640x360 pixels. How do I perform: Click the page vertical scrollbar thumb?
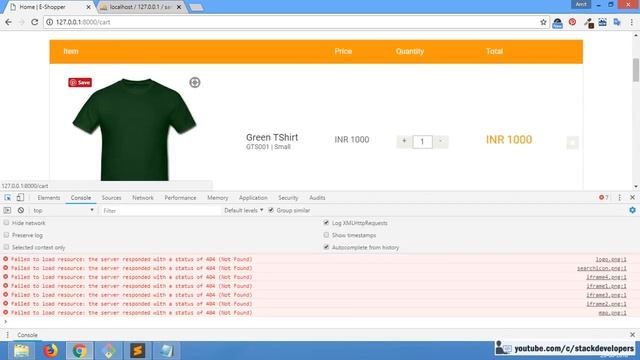coord(636,70)
